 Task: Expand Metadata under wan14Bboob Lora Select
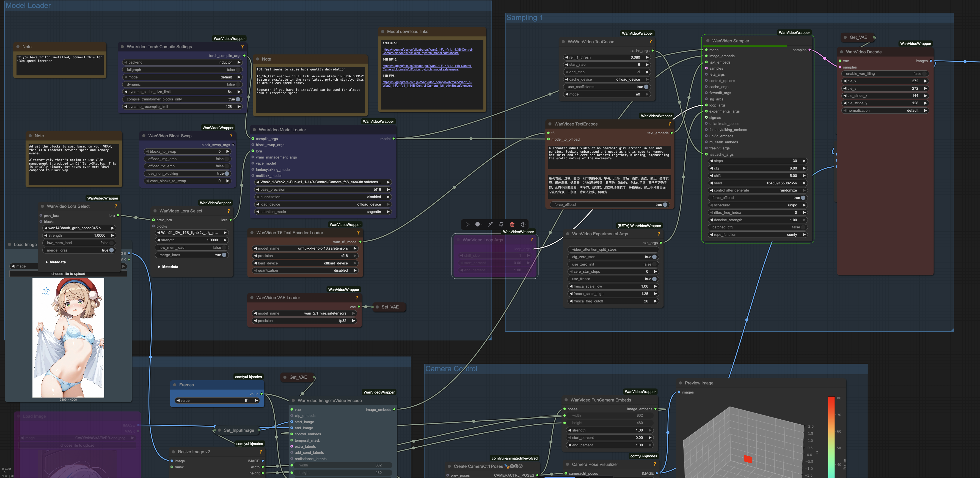[x=56, y=262]
